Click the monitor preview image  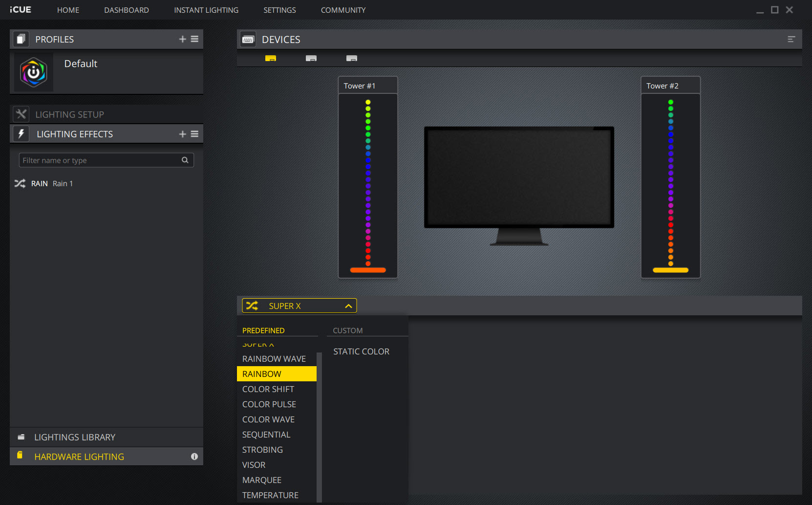[519, 186]
